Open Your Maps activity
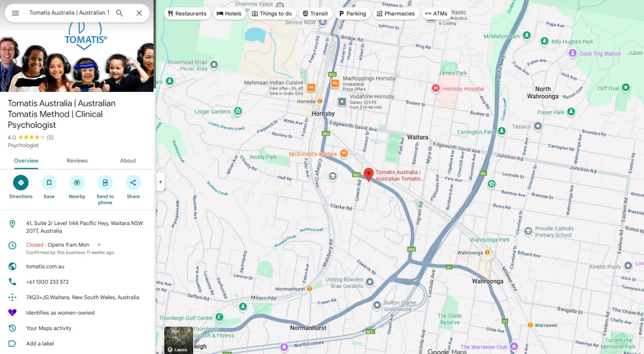 tap(49, 328)
